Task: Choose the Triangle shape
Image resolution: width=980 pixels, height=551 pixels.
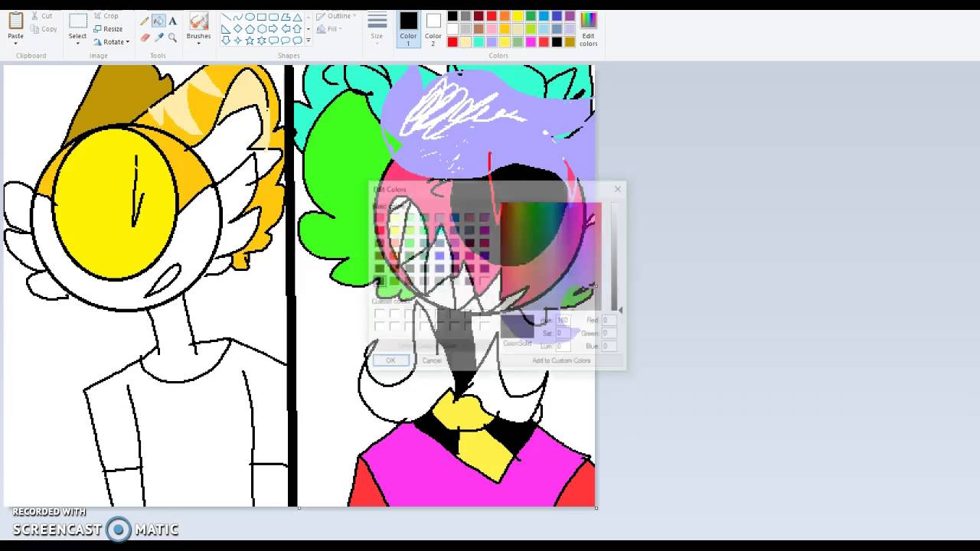Action: (297, 17)
